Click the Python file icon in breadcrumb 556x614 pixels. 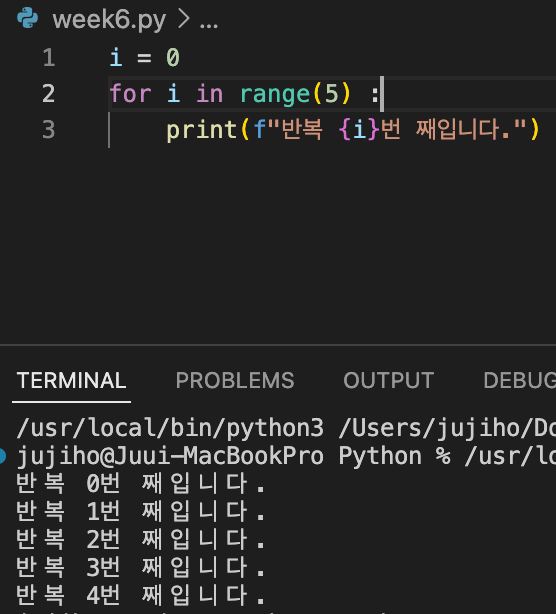[27, 18]
